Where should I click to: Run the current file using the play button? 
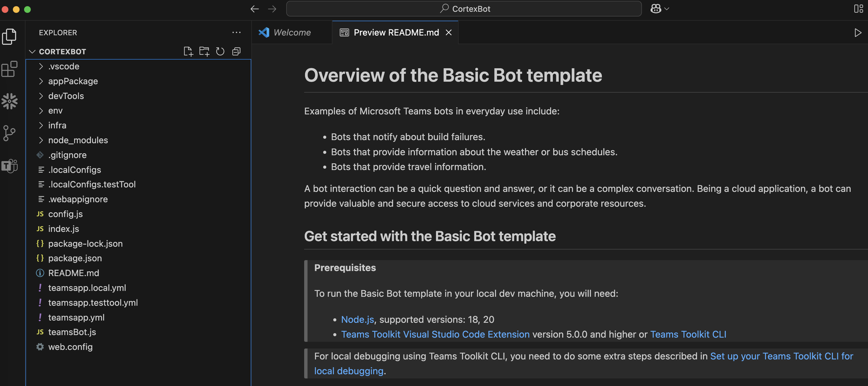[858, 32]
